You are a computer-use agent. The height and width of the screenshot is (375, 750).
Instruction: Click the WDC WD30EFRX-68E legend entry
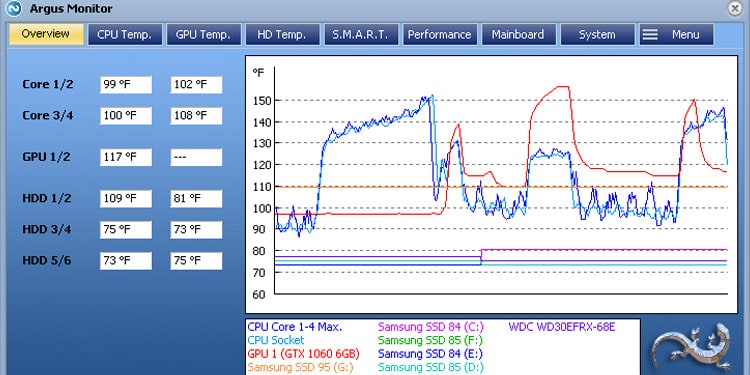562,327
